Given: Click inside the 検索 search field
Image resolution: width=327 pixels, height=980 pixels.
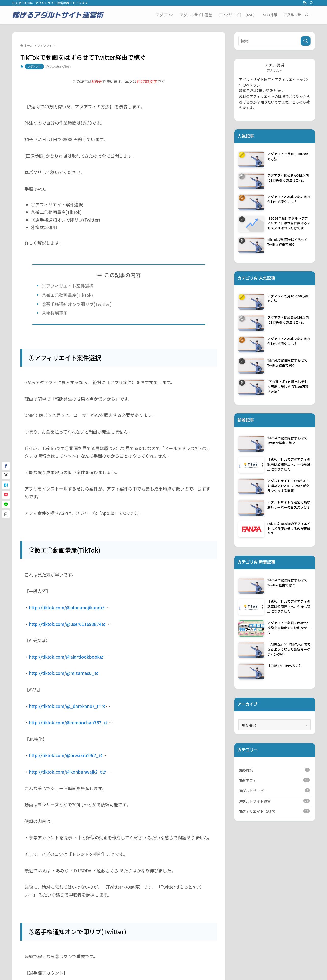Looking at the screenshot, I should (269, 41).
